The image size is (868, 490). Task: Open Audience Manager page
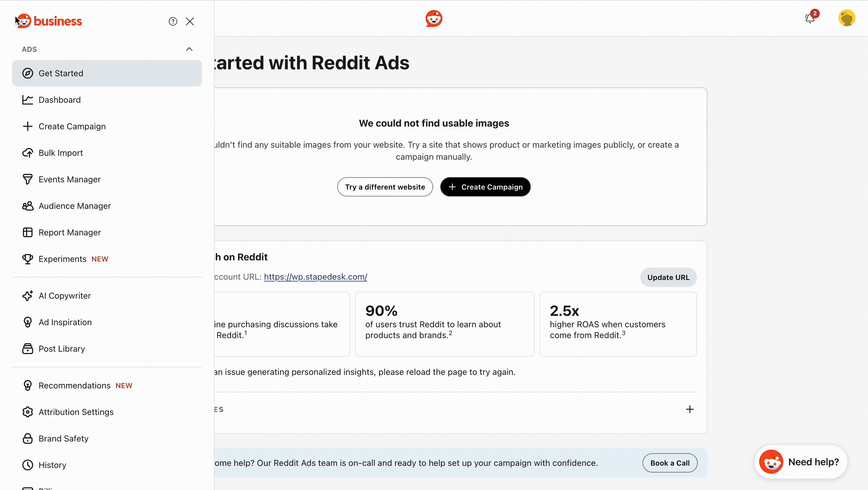107,206
